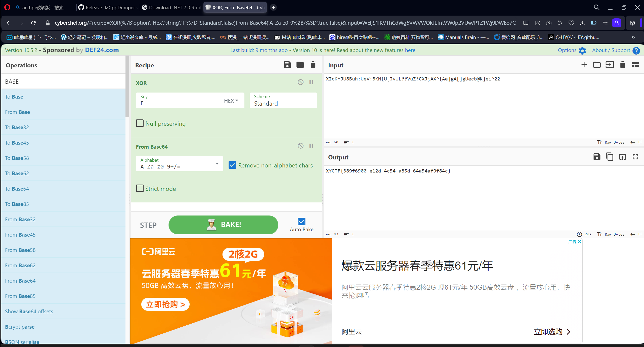Viewport: 644px width, 347px height.
Task: Add a new input tab
Action: (x=584, y=65)
